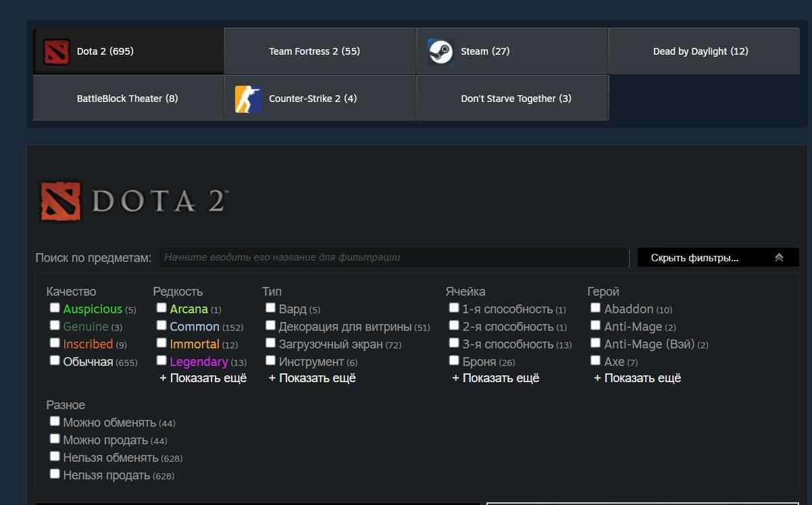Toggle the Обычная quality checkbox
This screenshot has height=505, width=812.
click(x=55, y=361)
